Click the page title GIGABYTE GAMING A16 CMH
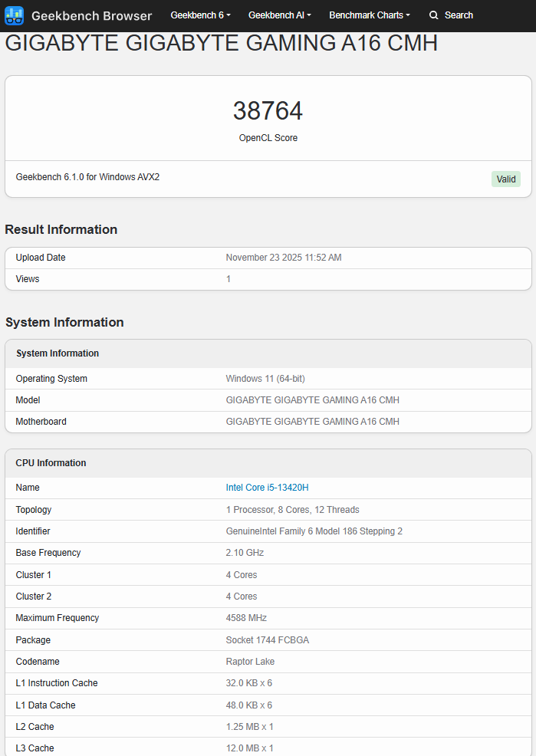536x756 pixels. [x=222, y=43]
